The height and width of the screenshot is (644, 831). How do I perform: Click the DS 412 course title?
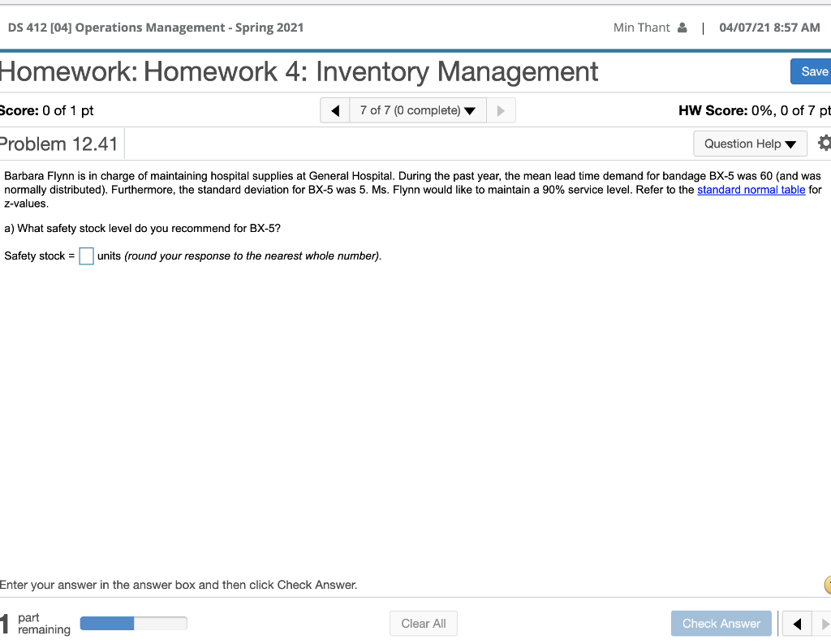(154, 27)
